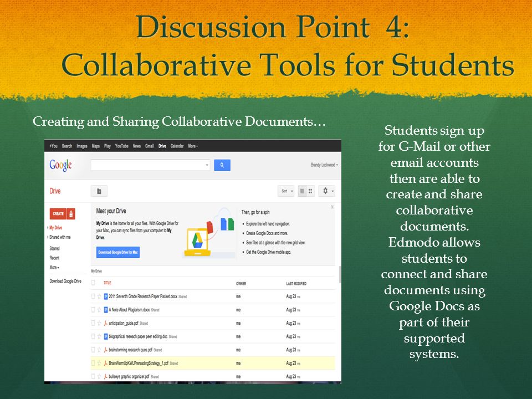Click the PDF icon of BrainWarmUpKWLPrereadingStrategy_1.pdf
Screen dimensions: 532x399
pos(106,364)
